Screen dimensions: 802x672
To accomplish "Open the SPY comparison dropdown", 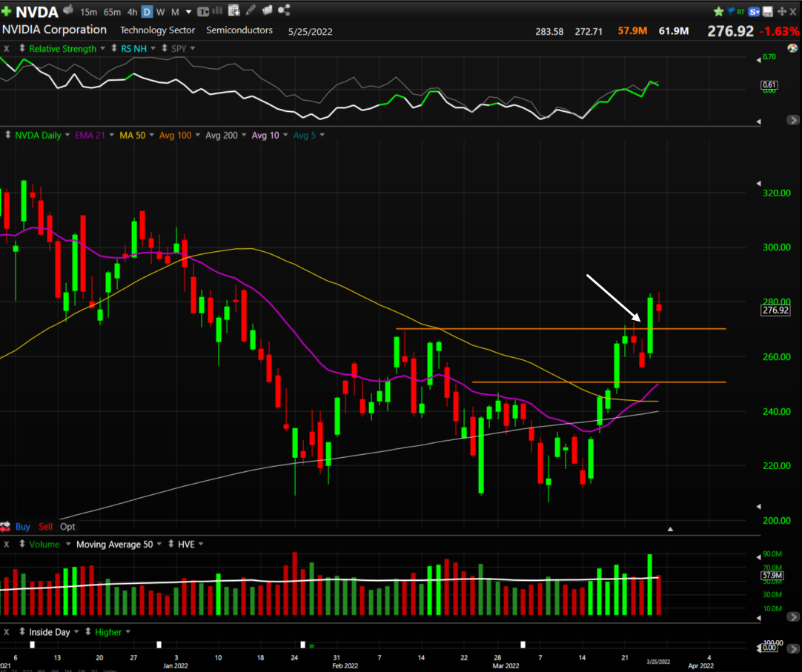I will [x=193, y=48].
